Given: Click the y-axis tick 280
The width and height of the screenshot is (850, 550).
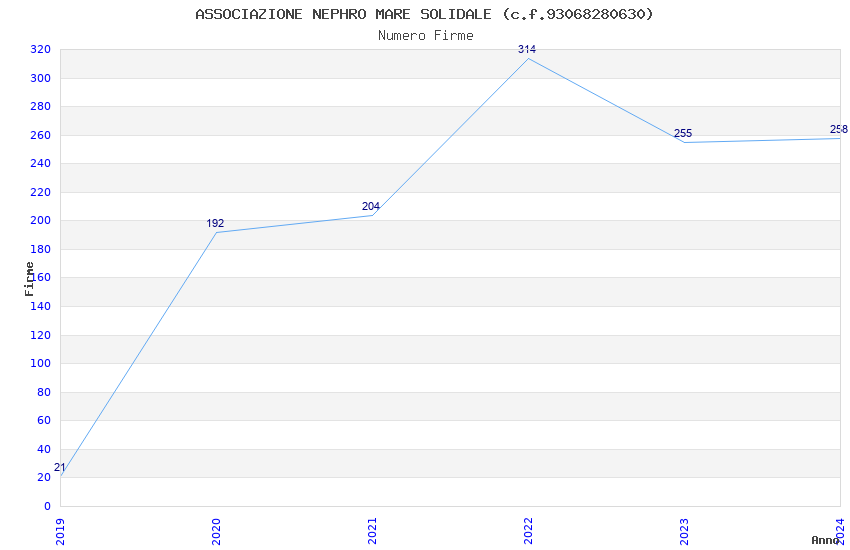Looking at the screenshot, I should click(41, 106).
